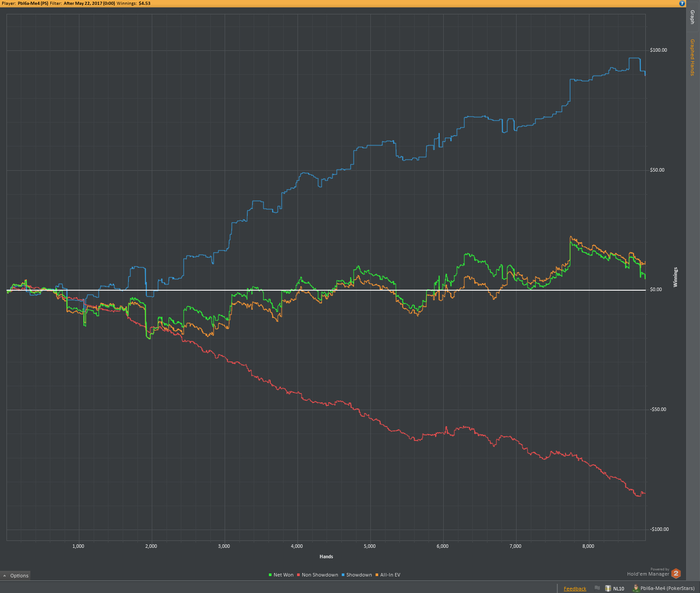The height and width of the screenshot is (593, 700).
Task: Click the Filter After May 22 header text
Action: tap(83, 3)
